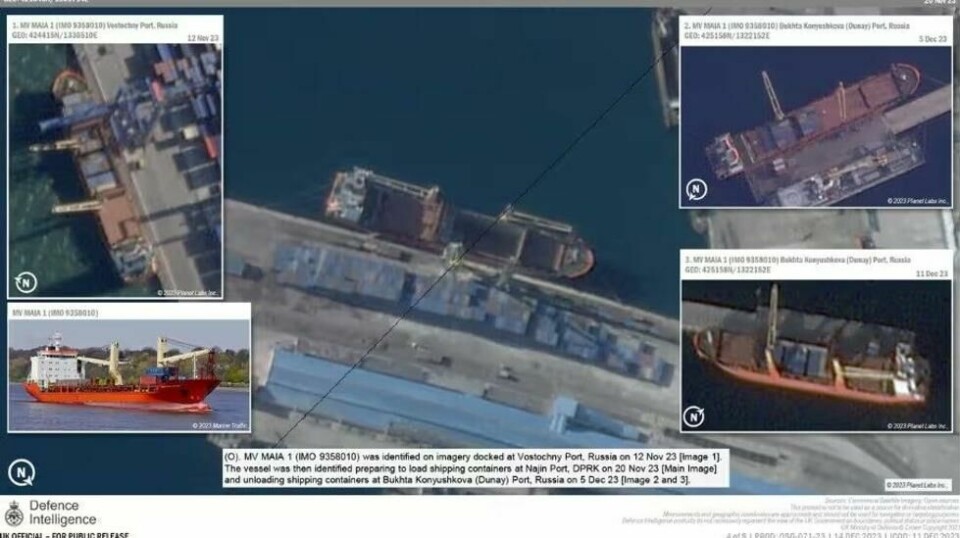Click the 'MV MAIA 1 (IMO 9358010)' ship photo label
Screen dimensions: 960x538
(55, 313)
